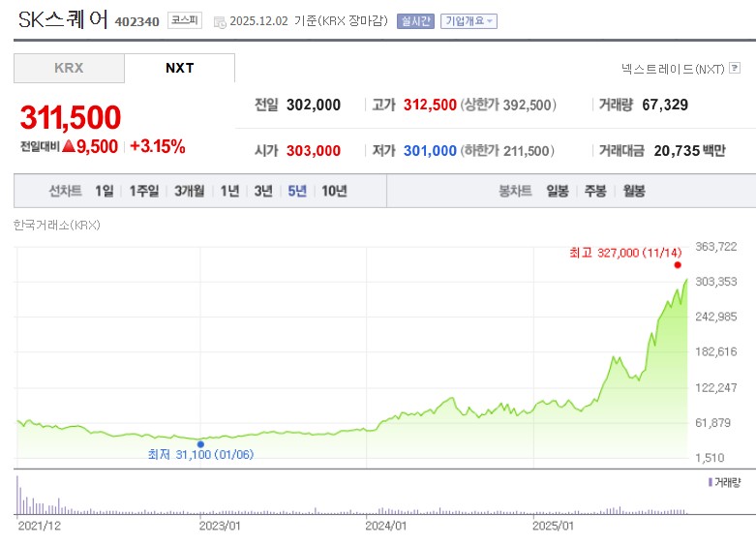
Task: Click the red 최고 327,000 marker dot
Action: click(x=678, y=265)
